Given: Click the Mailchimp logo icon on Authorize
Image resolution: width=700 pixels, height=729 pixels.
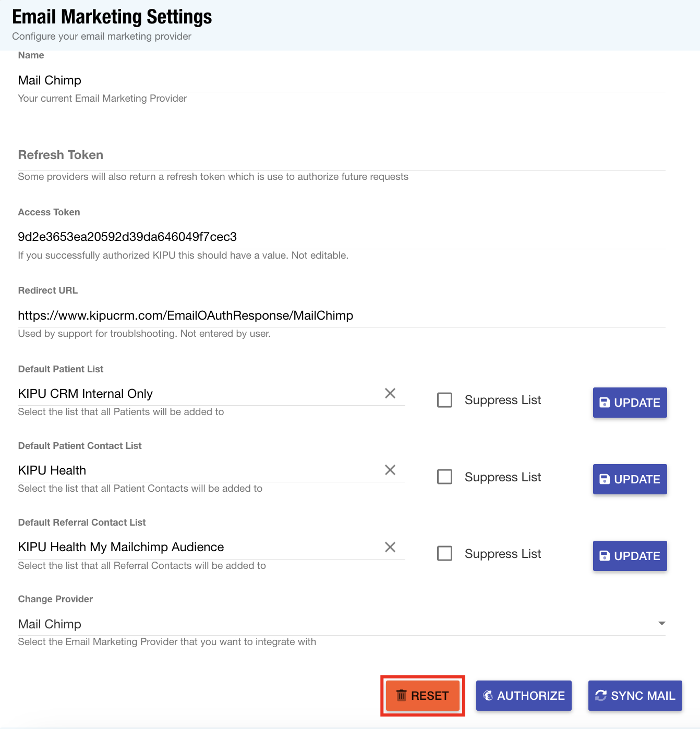Looking at the screenshot, I should (488, 695).
